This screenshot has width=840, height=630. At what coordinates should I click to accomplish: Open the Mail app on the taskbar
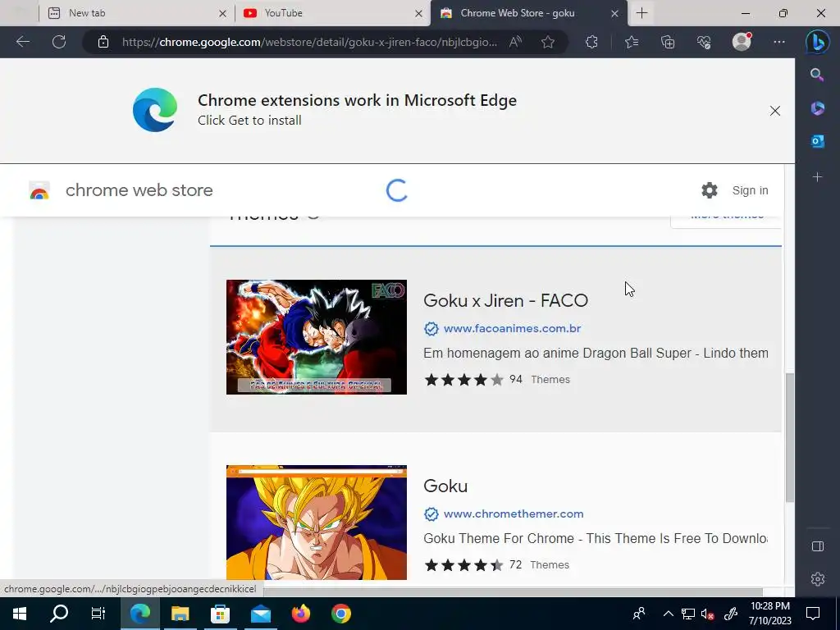point(260,614)
